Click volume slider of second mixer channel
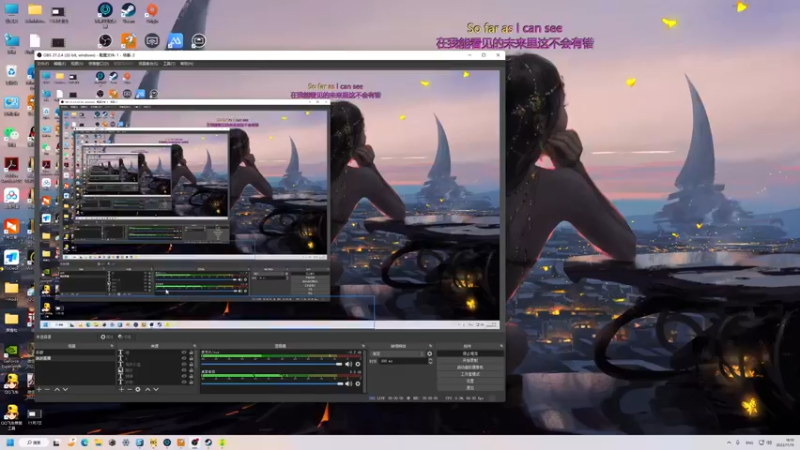This screenshot has width=800, height=450. (272, 384)
